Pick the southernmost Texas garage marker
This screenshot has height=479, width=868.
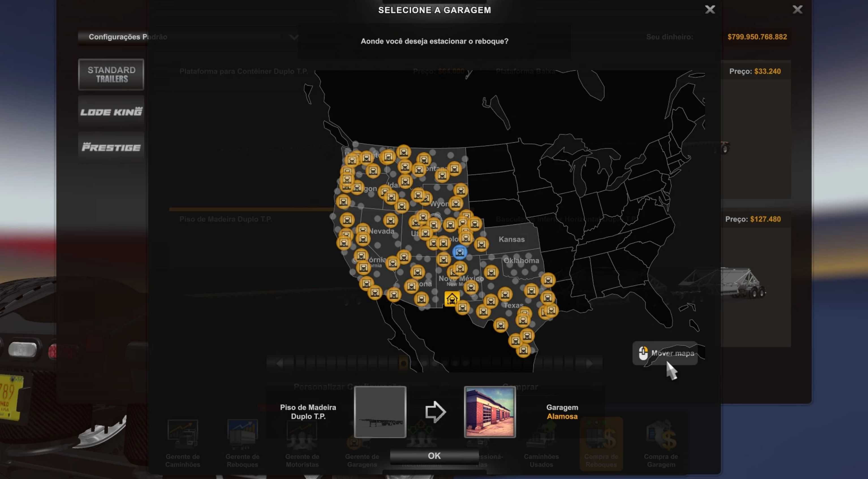(523, 351)
